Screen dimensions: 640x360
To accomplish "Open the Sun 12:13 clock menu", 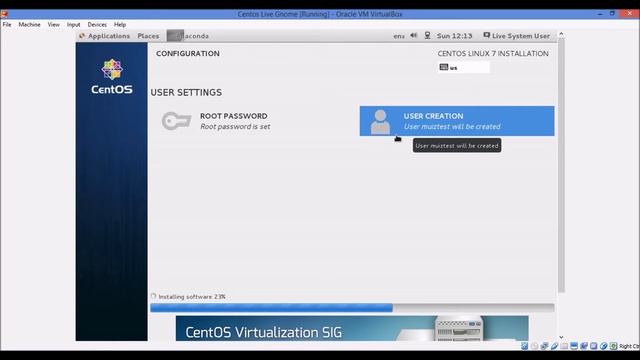I will coord(454,36).
